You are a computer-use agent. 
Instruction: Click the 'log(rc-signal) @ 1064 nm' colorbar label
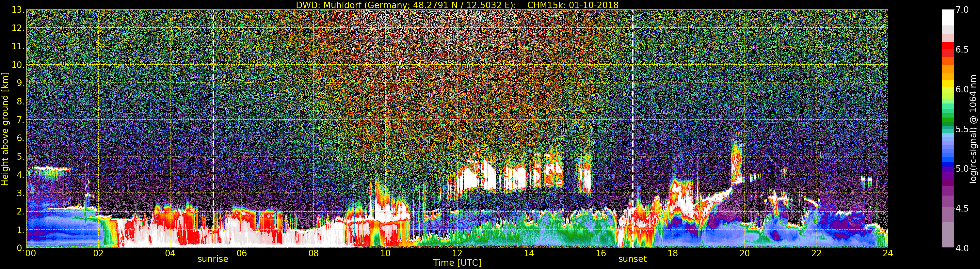pos(973,129)
